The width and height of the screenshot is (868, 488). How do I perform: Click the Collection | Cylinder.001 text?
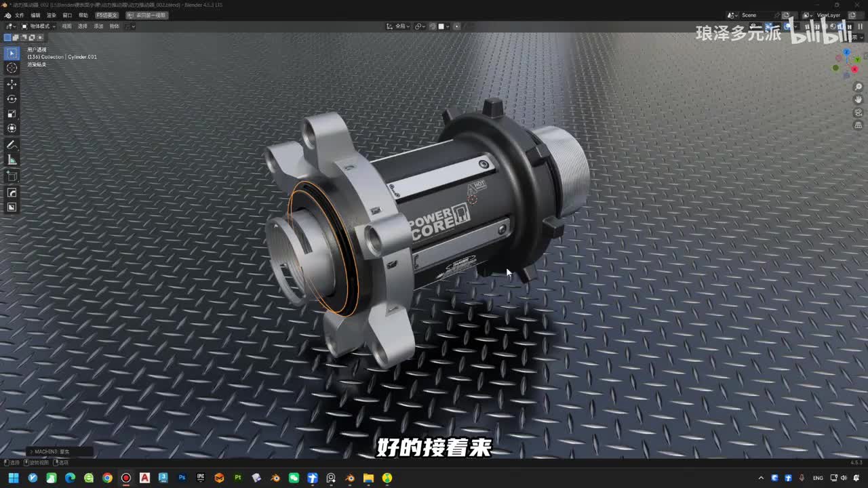[x=68, y=57]
